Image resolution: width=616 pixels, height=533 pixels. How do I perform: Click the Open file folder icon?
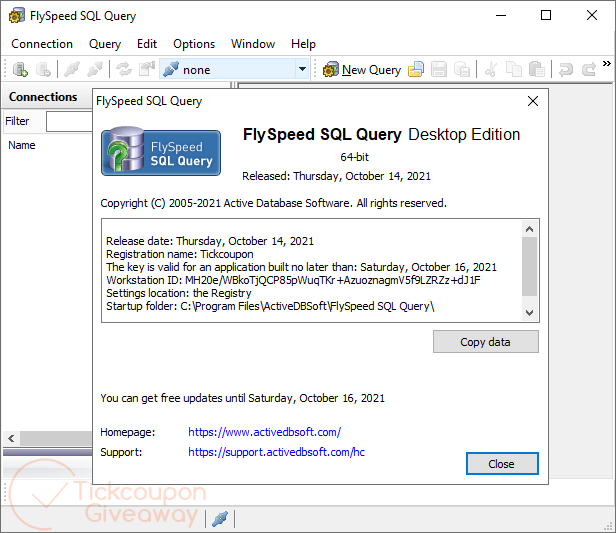[416, 70]
